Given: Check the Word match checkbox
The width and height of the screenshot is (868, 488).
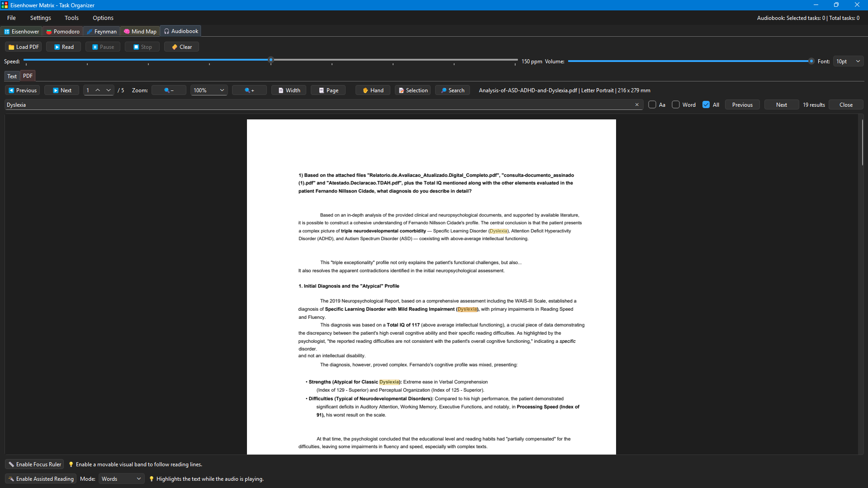Looking at the screenshot, I should [676, 105].
